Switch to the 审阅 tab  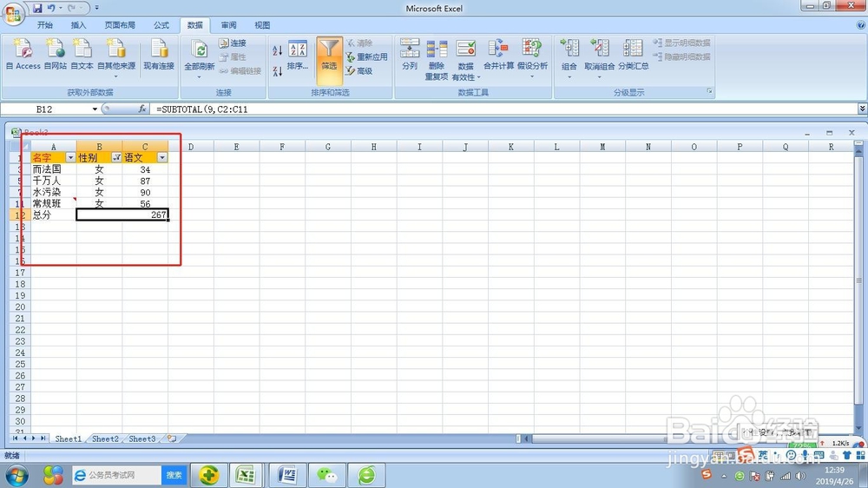coord(228,25)
